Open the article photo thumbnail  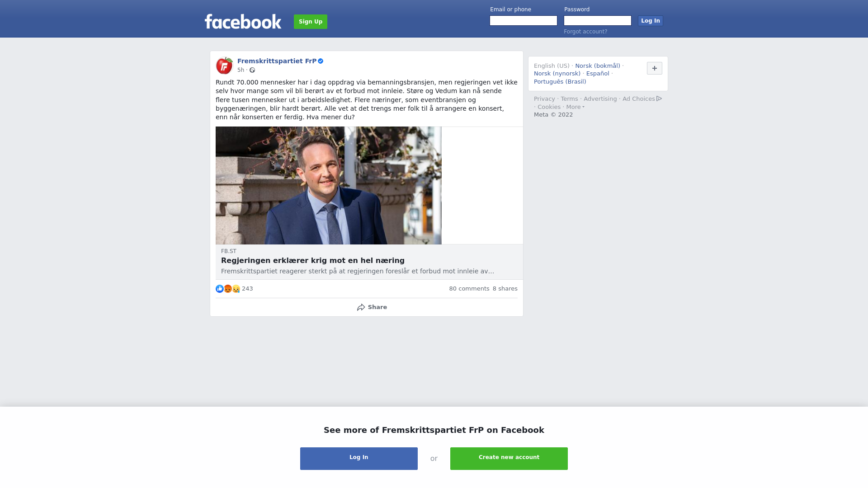click(329, 186)
